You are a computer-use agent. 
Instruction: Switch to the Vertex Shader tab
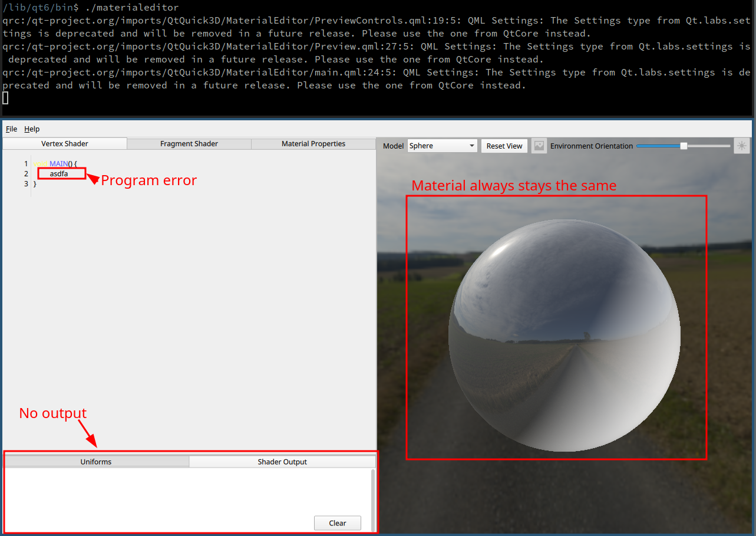point(65,144)
